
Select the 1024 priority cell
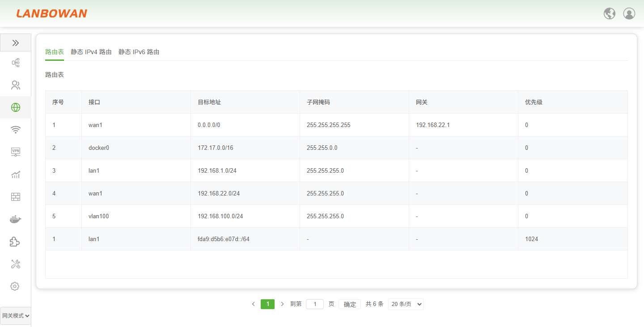[x=572, y=239]
